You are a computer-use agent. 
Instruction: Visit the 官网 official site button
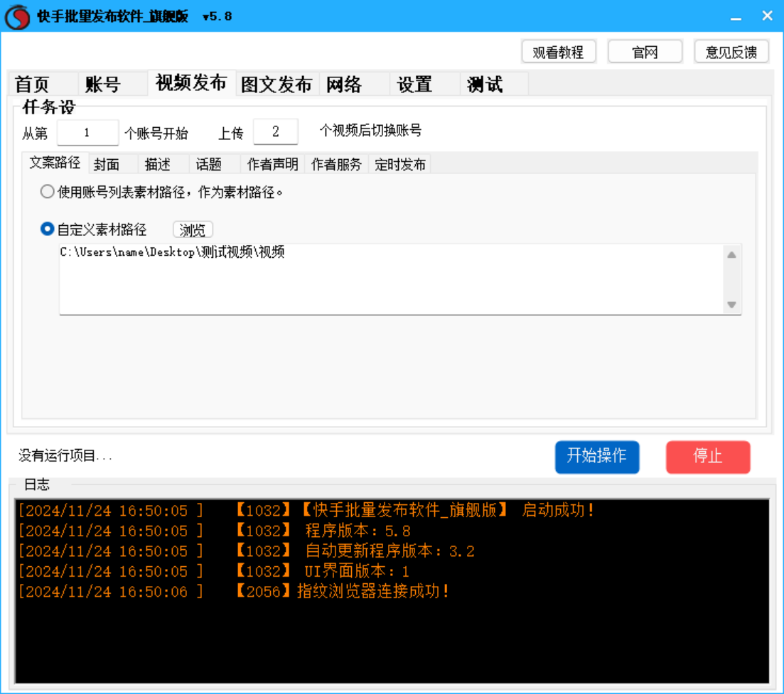coord(645,52)
